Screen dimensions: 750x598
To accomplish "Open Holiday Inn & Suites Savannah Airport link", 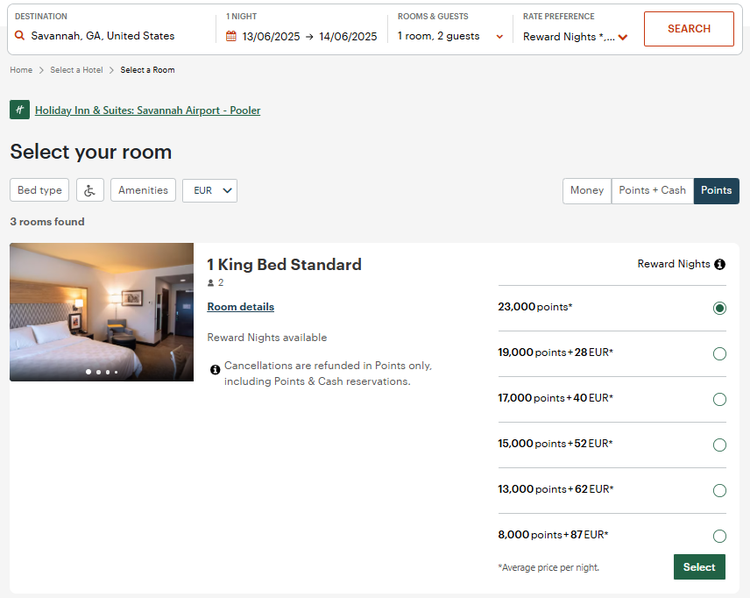I will point(148,111).
